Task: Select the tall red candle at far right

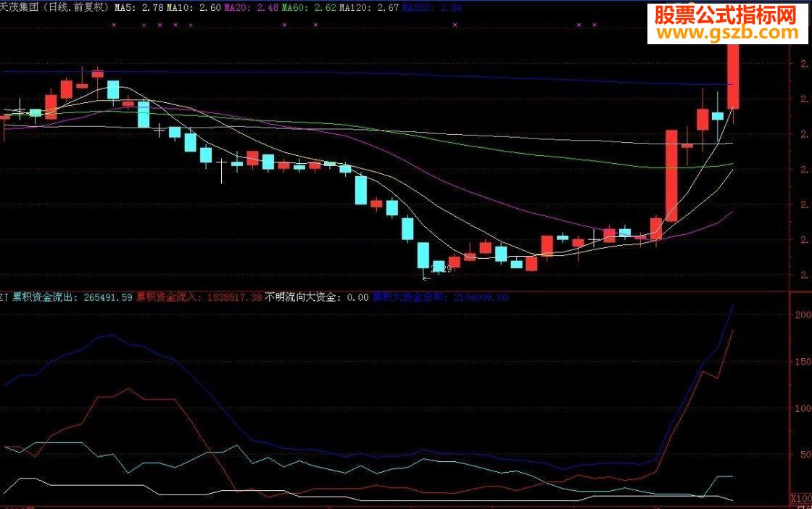Action: tap(733, 78)
